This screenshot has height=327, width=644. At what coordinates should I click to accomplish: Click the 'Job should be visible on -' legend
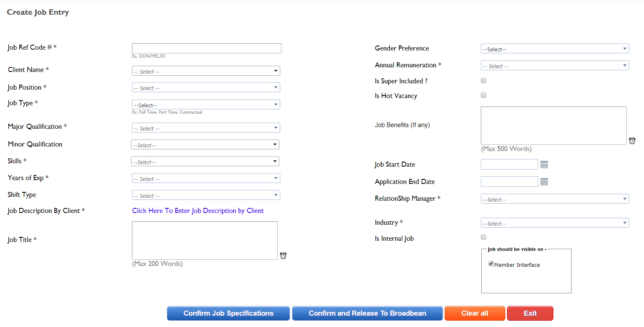pos(517,249)
